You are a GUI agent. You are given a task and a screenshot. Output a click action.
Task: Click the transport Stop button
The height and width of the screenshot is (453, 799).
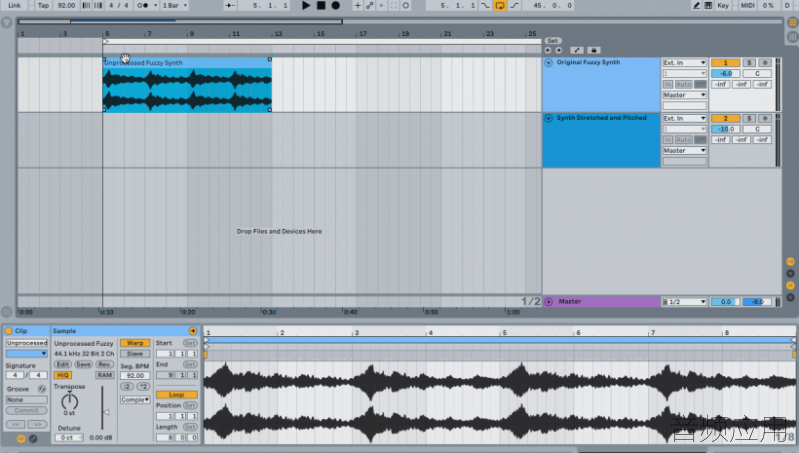[x=321, y=6]
